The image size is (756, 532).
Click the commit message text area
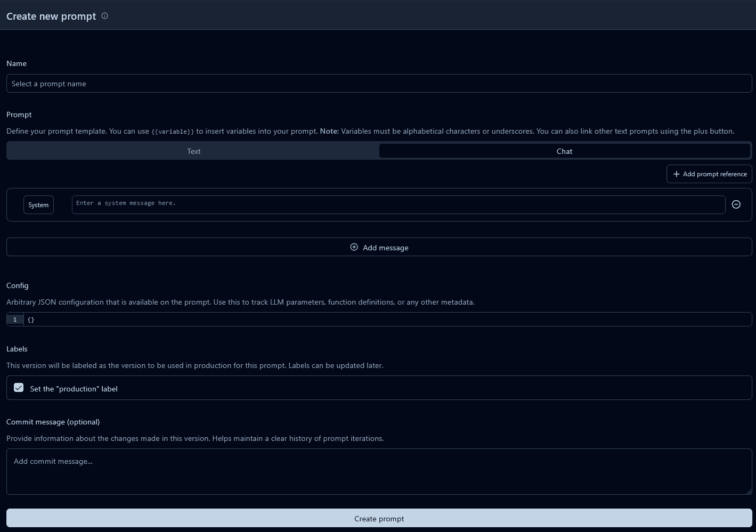[379, 471]
